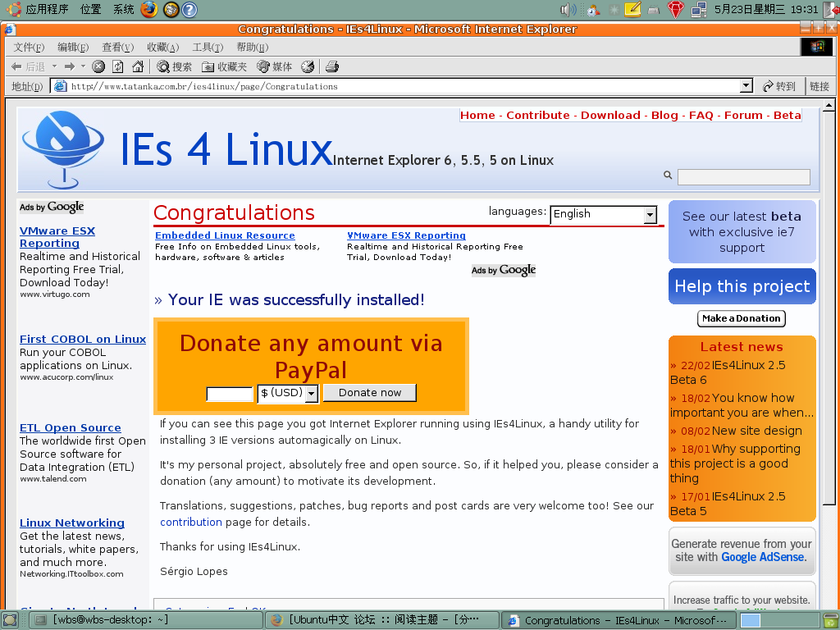Screen dimensions: 840x630
Task: Click the Make a Donation button
Action: pos(742,318)
